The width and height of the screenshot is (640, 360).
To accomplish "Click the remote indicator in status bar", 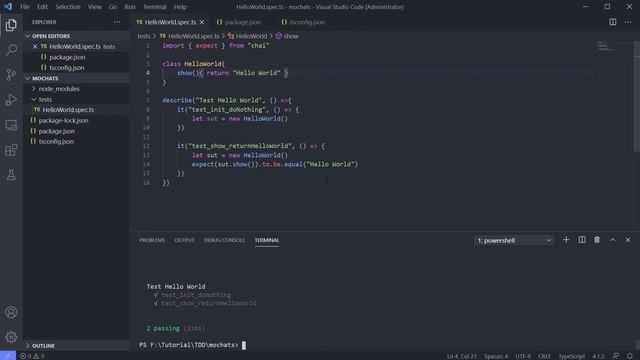I will (8, 356).
